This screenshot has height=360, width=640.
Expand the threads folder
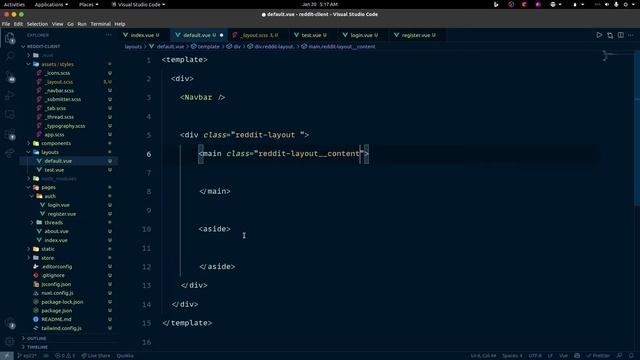(x=53, y=222)
